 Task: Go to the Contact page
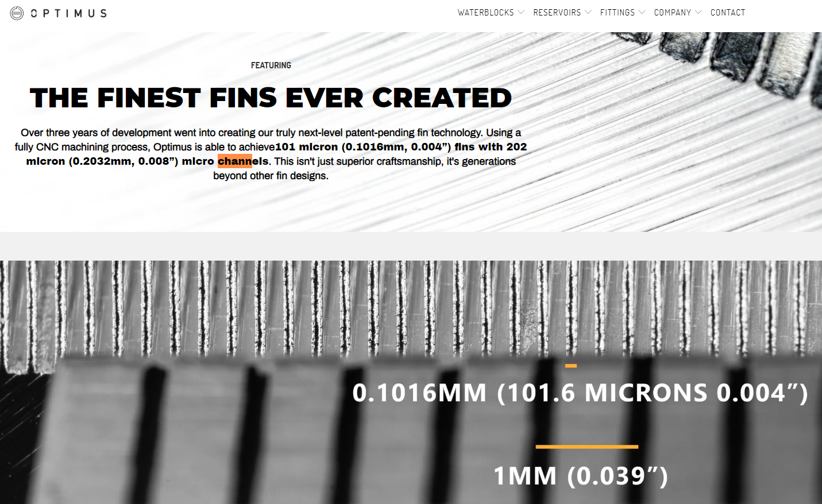(728, 13)
